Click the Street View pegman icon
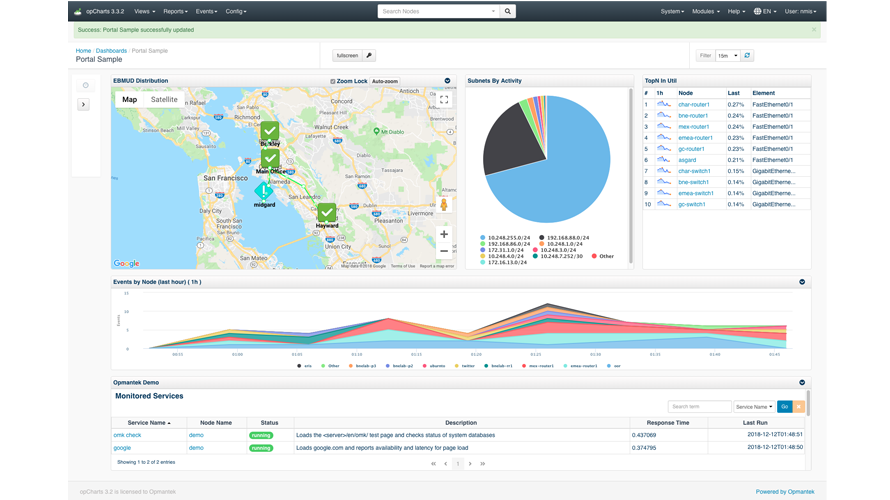890x500 pixels. coord(444,205)
